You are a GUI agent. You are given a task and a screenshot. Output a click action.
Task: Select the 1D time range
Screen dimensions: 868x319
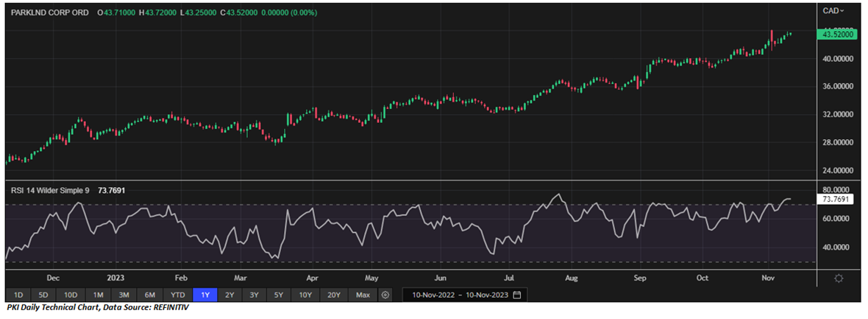coord(18,295)
